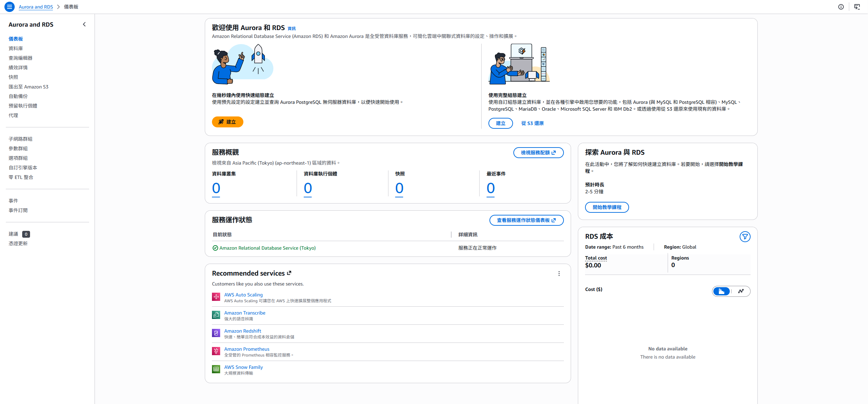Click the 從 S3 還原 link
Image resolution: width=868 pixels, height=404 pixels.
532,123
